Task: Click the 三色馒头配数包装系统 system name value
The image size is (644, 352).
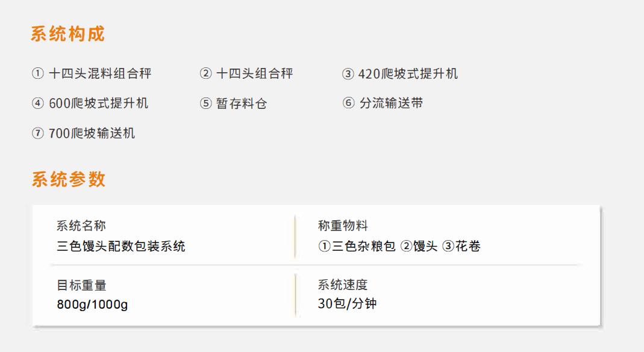Action: coord(121,246)
